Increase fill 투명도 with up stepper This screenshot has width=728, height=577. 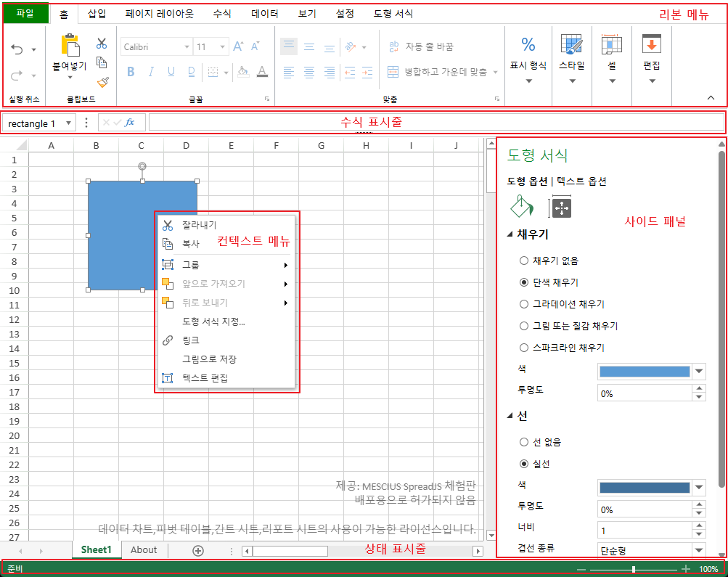pos(699,388)
